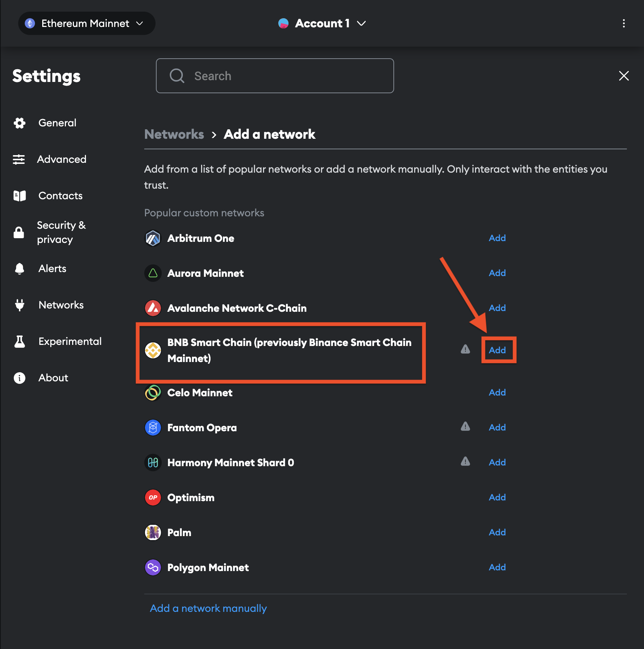This screenshot has width=644, height=649.
Task: Click Add a network manually link
Action: click(x=208, y=608)
